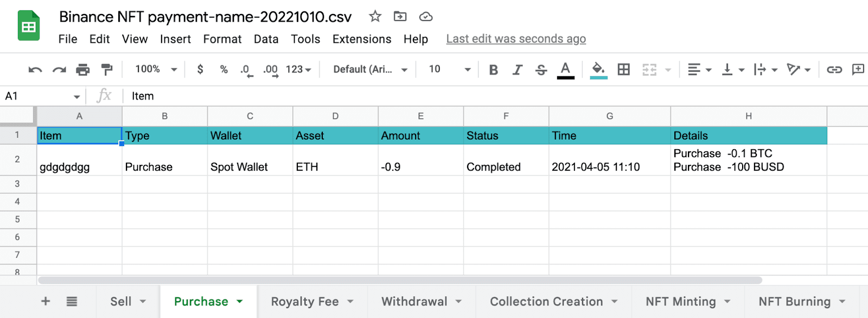Select the Completed status cell

click(506, 160)
